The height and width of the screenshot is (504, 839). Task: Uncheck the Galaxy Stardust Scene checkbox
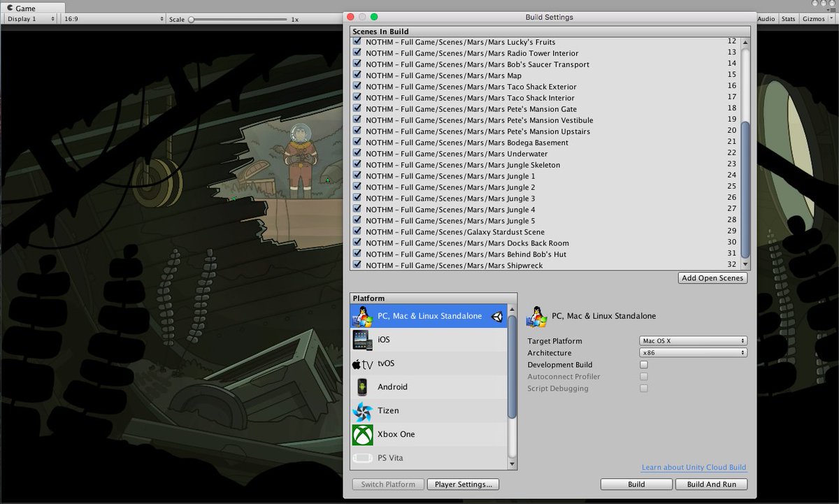point(357,232)
